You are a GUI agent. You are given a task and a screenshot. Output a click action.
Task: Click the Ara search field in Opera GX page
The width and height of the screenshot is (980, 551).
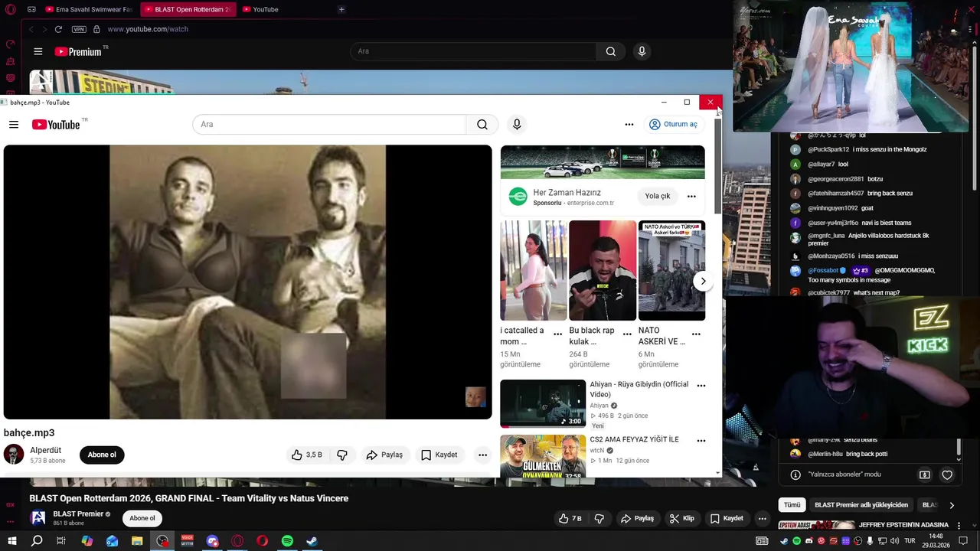coord(473,51)
